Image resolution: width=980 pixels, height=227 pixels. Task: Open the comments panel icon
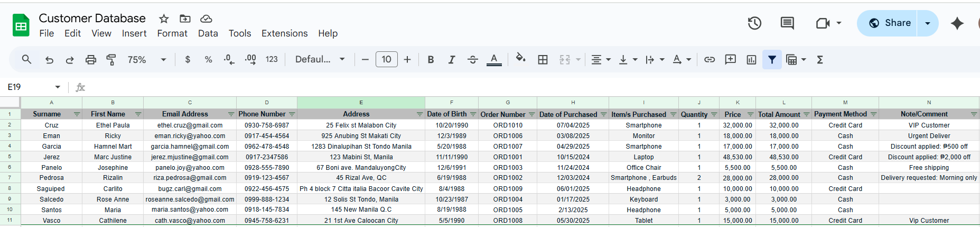coord(787,23)
